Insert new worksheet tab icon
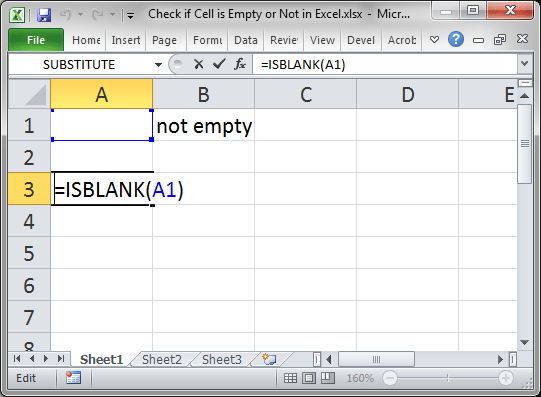 point(269,359)
